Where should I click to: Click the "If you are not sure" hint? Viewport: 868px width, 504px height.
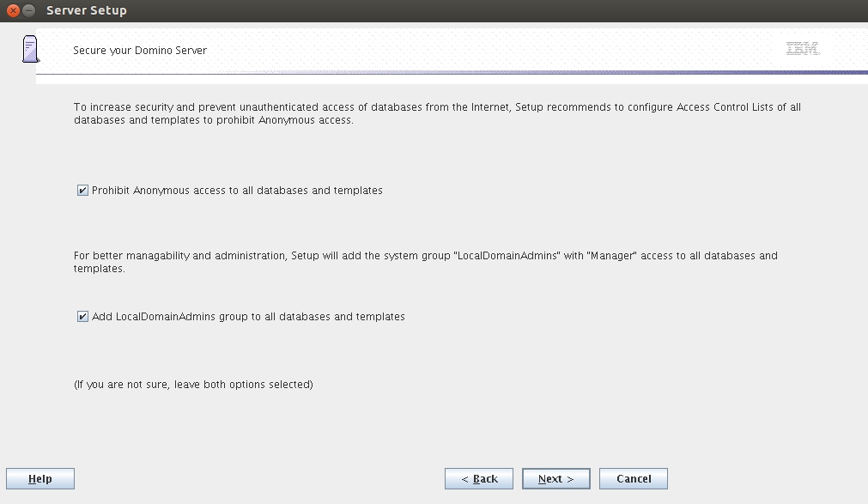pyautogui.click(x=193, y=385)
